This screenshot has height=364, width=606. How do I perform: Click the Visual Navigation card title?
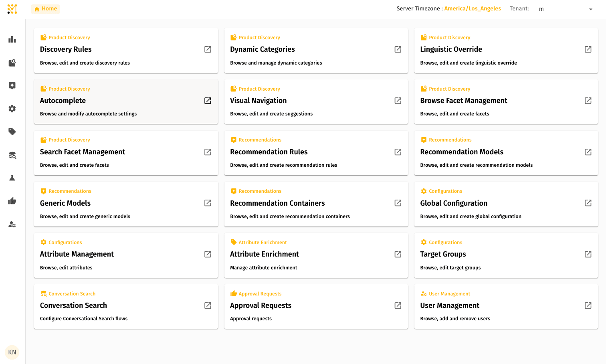(x=259, y=101)
